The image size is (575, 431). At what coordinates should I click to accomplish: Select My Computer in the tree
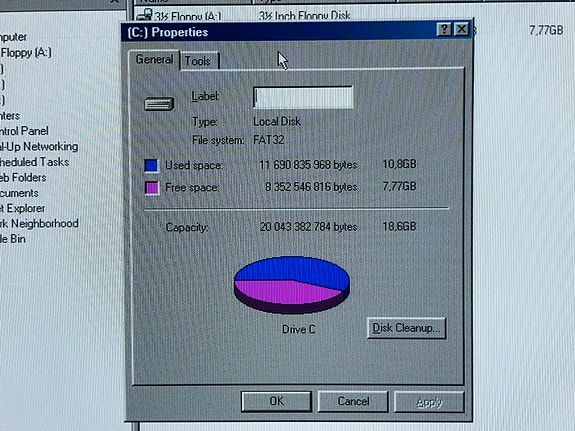13,37
